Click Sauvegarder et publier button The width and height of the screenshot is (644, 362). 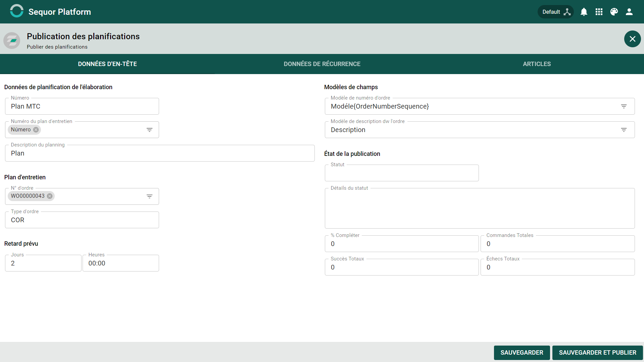pos(598,353)
